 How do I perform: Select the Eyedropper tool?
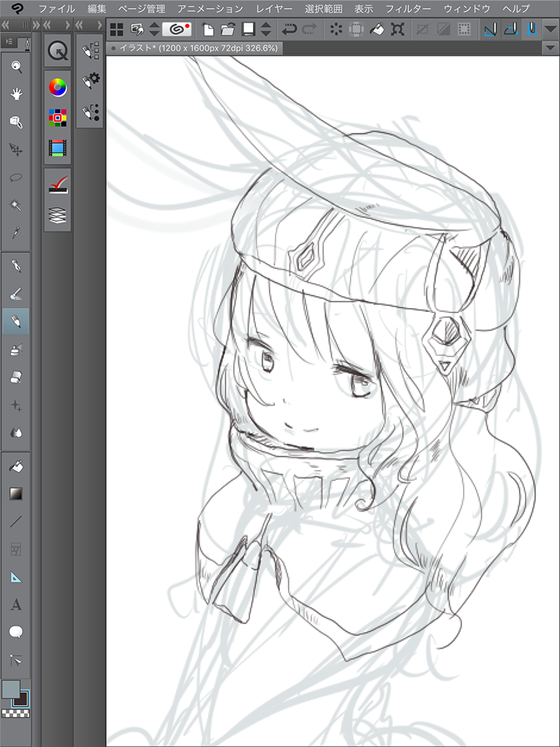pyautogui.click(x=16, y=233)
